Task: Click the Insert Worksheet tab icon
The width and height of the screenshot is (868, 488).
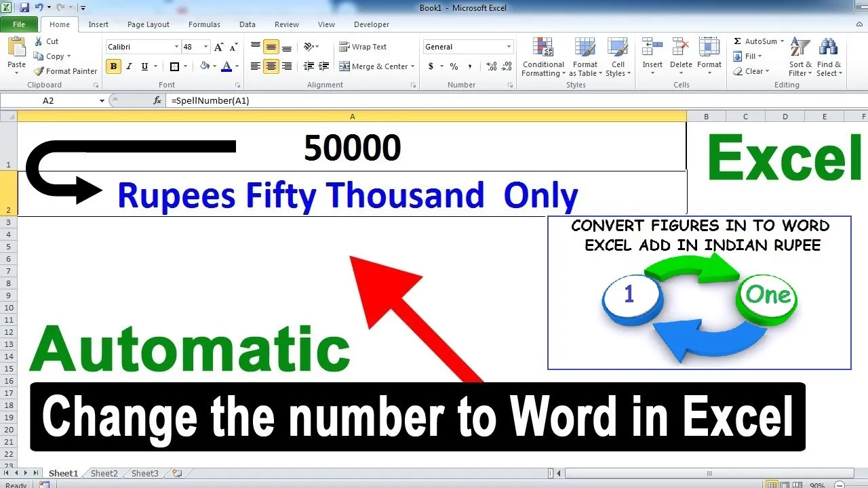Action: (x=177, y=474)
